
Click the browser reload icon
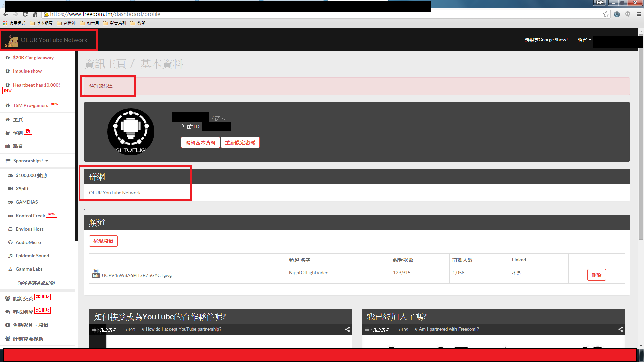pyautogui.click(x=25, y=14)
